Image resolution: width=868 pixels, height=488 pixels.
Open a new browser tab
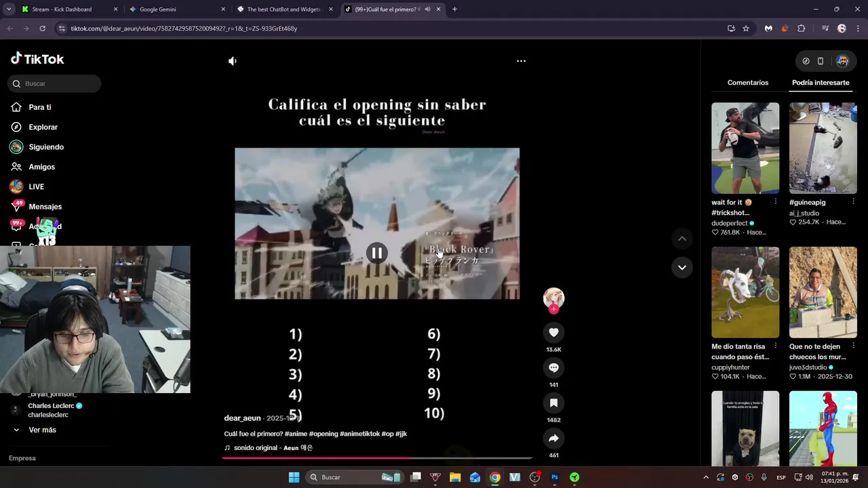[454, 9]
